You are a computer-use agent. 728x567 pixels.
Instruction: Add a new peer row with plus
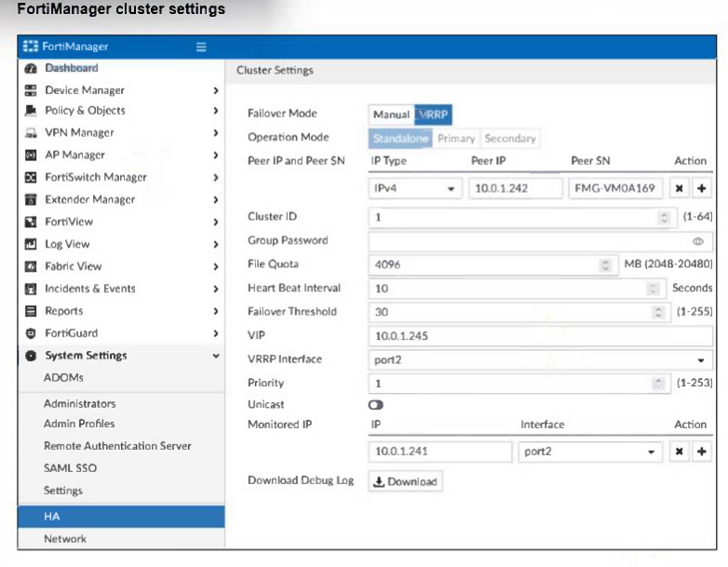[701, 188]
